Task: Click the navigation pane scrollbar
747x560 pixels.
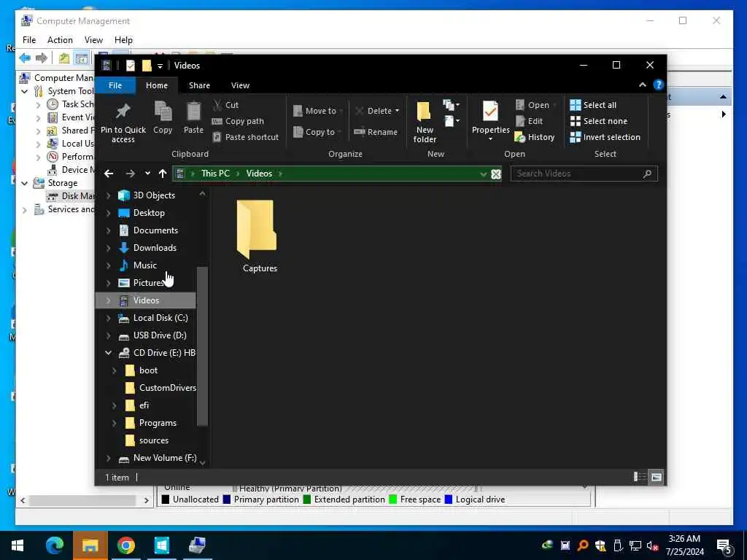Action: coord(203,346)
